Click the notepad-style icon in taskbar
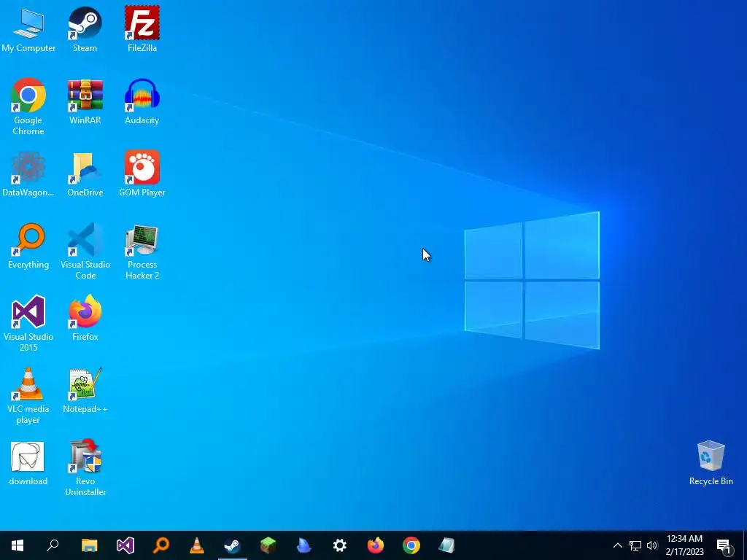The image size is (747, 560). 447,545
